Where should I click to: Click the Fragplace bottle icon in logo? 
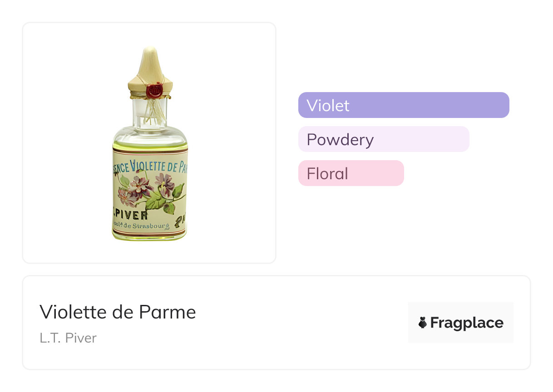(423, 323)
